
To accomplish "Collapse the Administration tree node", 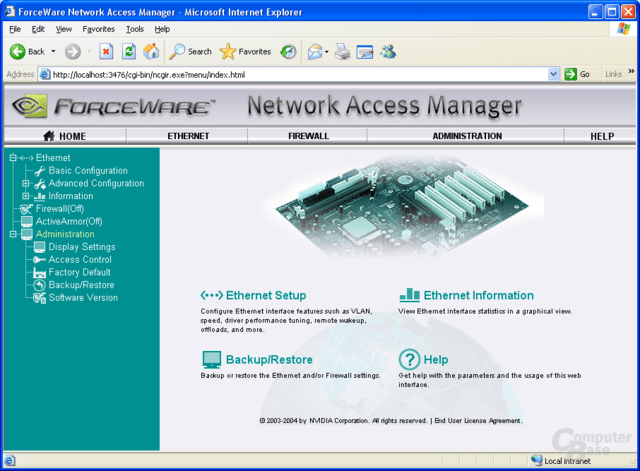I will (x=13, y=234).
